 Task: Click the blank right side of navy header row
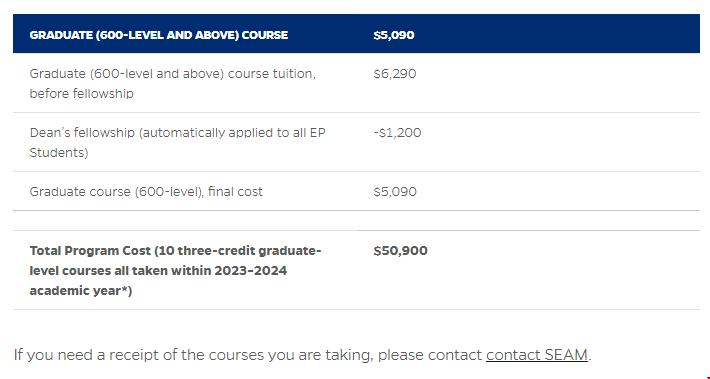pos(557,34)
